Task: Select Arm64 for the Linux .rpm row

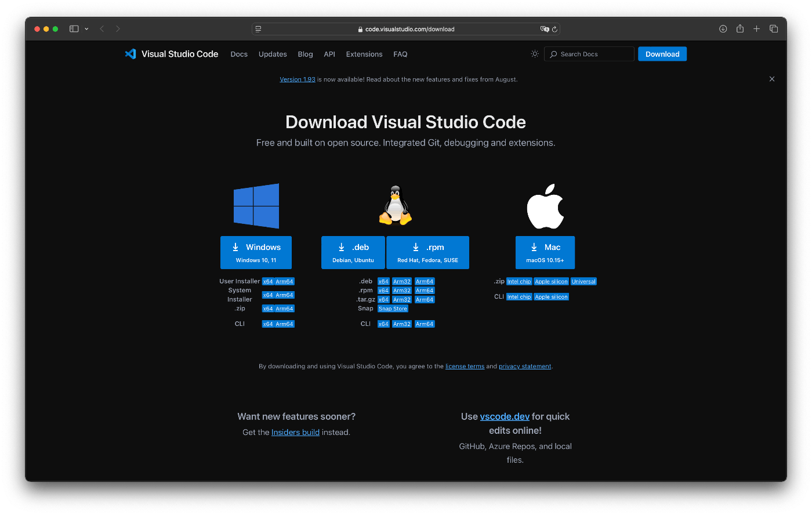Action: [425, 291]
